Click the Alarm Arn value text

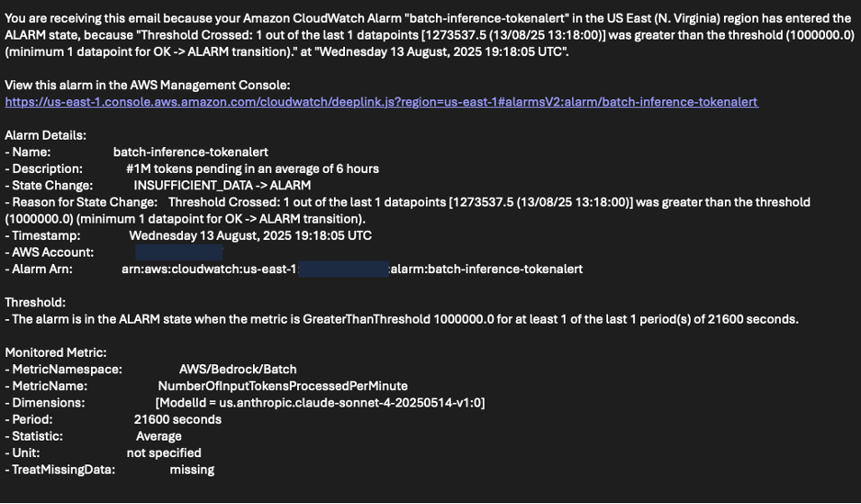(351, 269)
